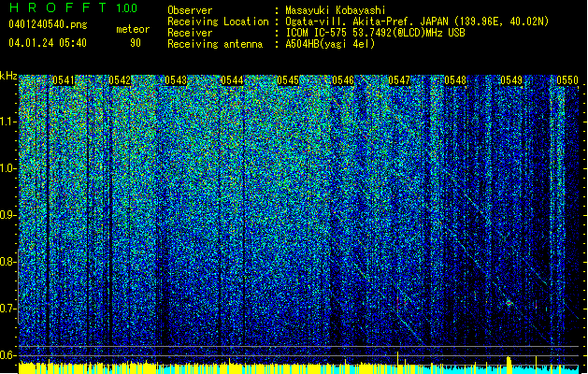Click the 0544 time marker
The height and width of the screenshot is (374, 588).
click(x=232, y=80)
